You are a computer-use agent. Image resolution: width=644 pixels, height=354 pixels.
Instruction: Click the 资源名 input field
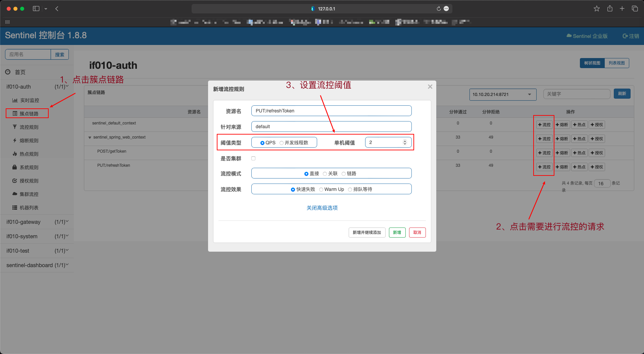331,111
